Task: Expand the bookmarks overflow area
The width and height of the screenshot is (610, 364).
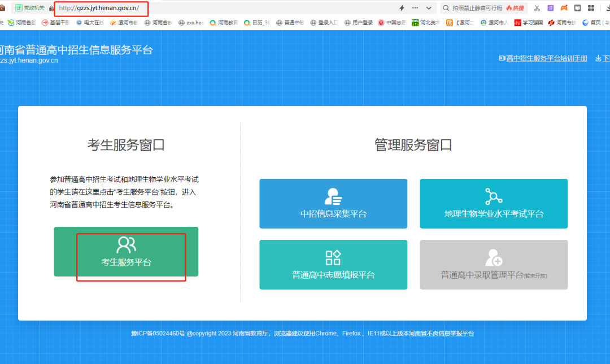Action: pyautogui.click(x=608, y=23)
